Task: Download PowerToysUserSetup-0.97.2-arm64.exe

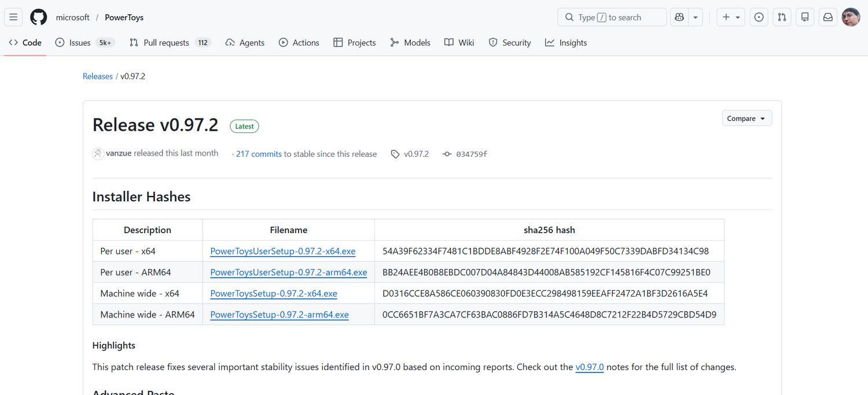Action: 289,272
